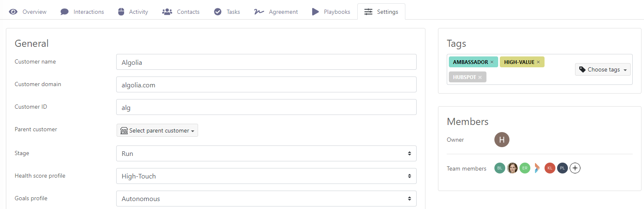644x209 pixels.
Task: Click the KL team member avatar
Action: [x=550, y=168]
